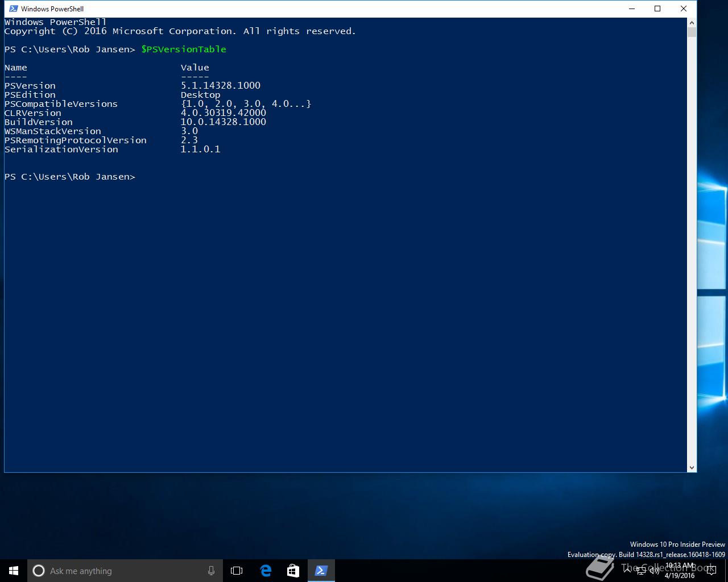Click the value 2.3
728x582 pixels.
[189, 140]
